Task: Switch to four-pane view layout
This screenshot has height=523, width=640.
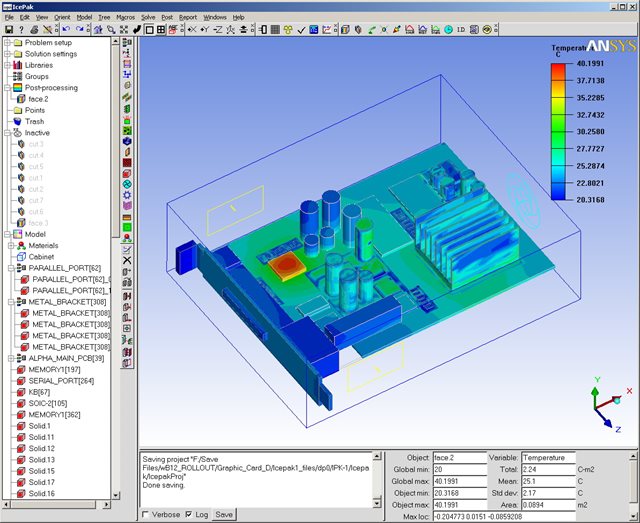Action: (x=161, y=29)
